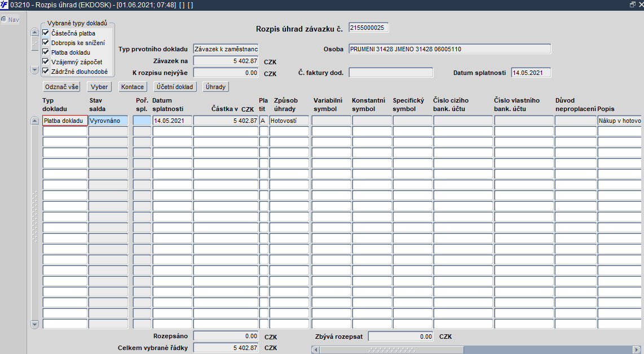644x354 pixels.
Task: Click the Odznač vše button
Action: (x=61, y=87)
